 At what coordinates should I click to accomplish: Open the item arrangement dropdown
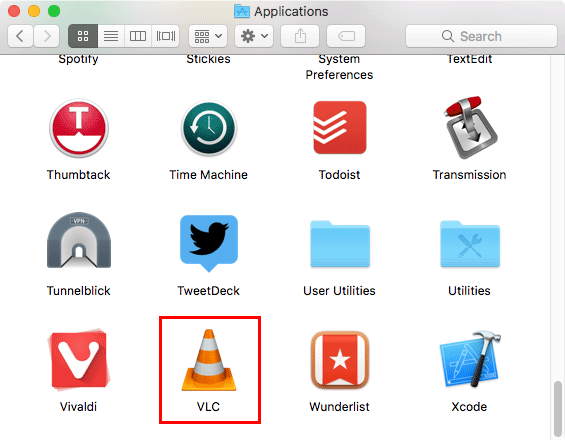208,36
